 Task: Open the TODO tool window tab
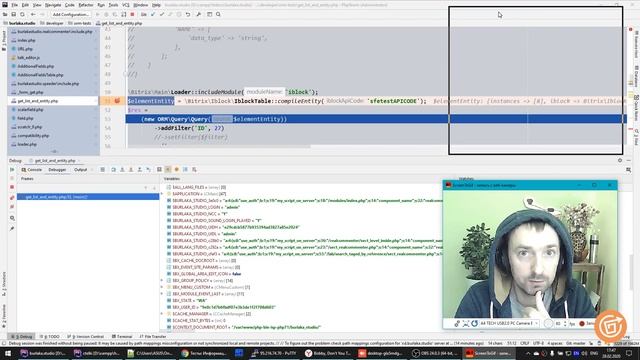click(50, 336)
